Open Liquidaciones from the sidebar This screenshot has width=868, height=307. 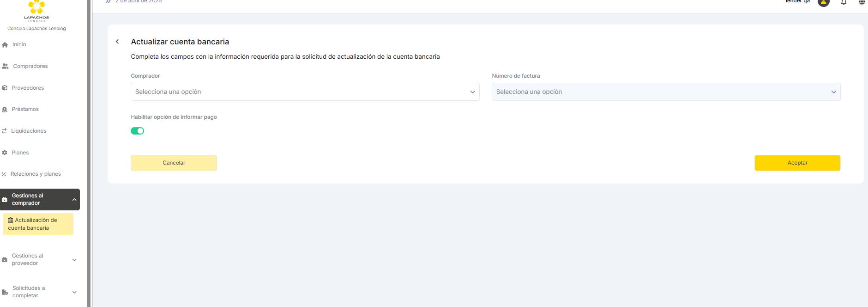[29, 131]
